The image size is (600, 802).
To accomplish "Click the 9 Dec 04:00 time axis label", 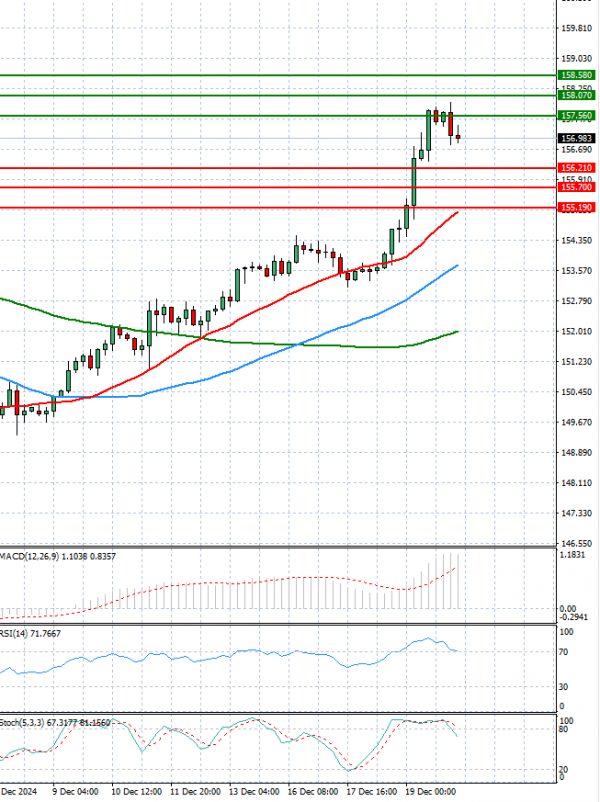I will coord(76,792).
